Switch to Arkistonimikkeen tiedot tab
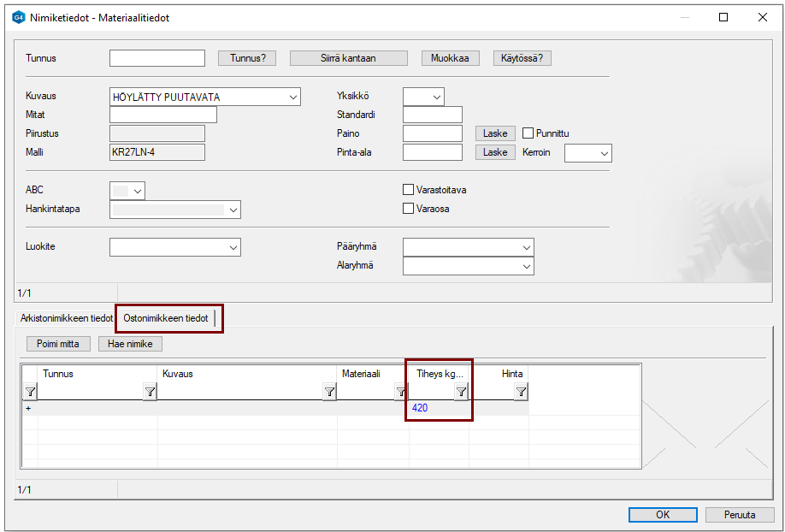This screenshot has height=532, width=785. tap(66, 318)
